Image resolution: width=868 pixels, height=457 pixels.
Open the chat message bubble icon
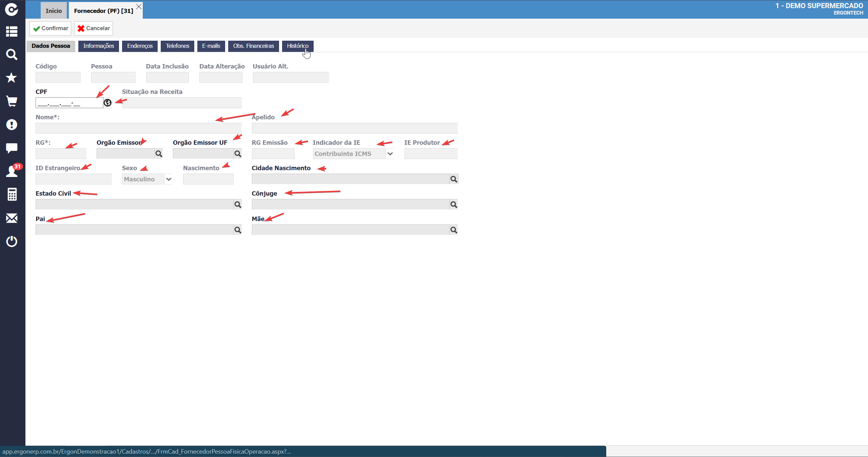[12, 148]
